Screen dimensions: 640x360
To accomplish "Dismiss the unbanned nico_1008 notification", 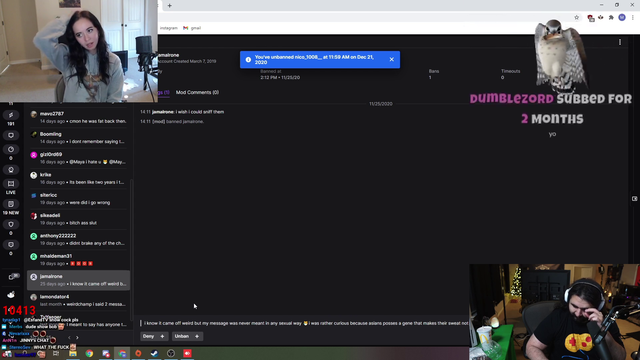I will click(x=391, y=60).
